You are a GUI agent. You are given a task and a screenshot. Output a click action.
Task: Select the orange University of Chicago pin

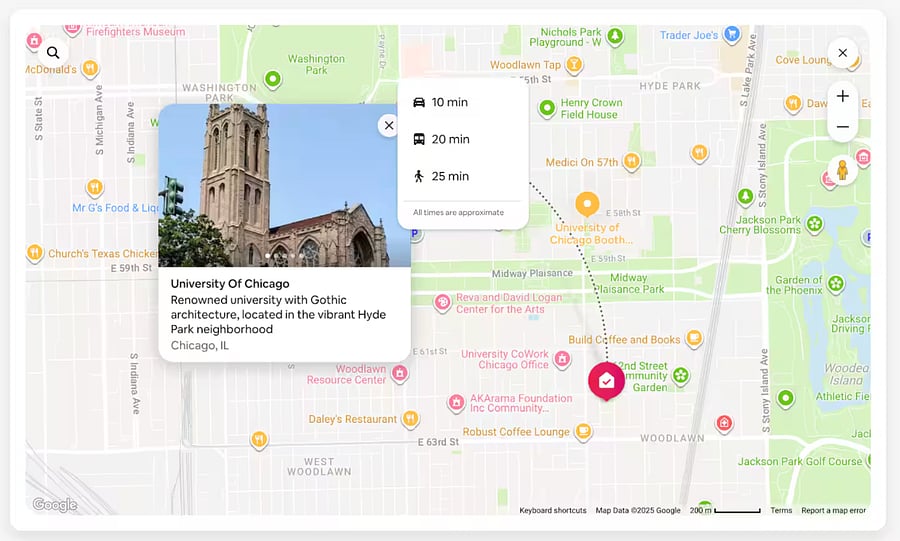click(x=587, y=205)
